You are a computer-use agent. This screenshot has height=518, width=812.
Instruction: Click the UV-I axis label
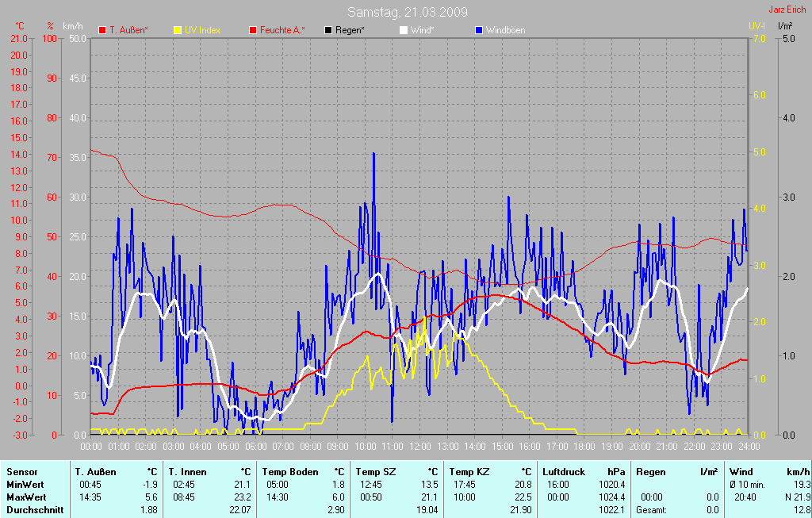point(756,26)
